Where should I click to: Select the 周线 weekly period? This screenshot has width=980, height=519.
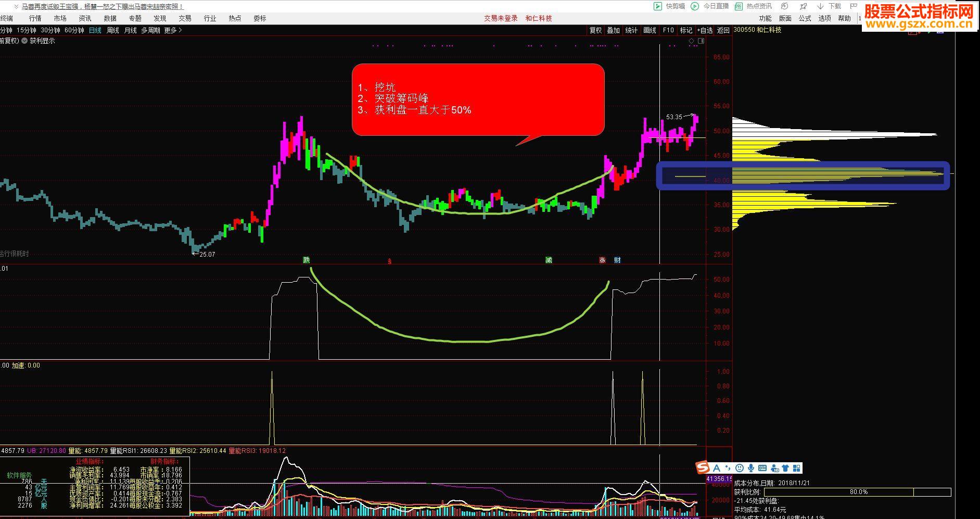[113, 30]
